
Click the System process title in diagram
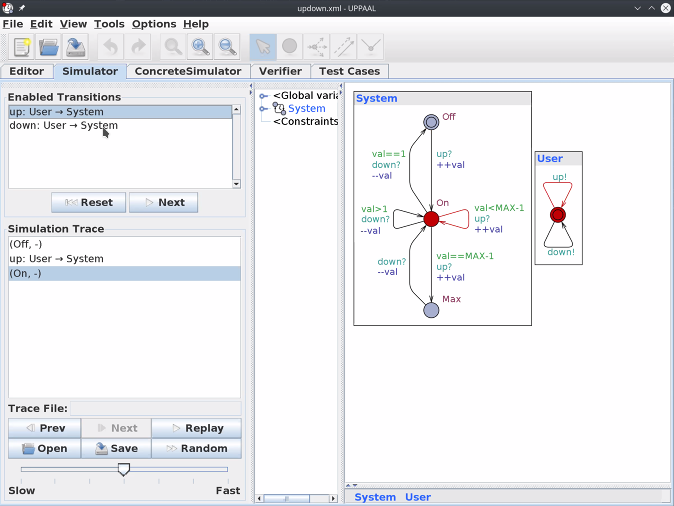[x=377, y=98]
